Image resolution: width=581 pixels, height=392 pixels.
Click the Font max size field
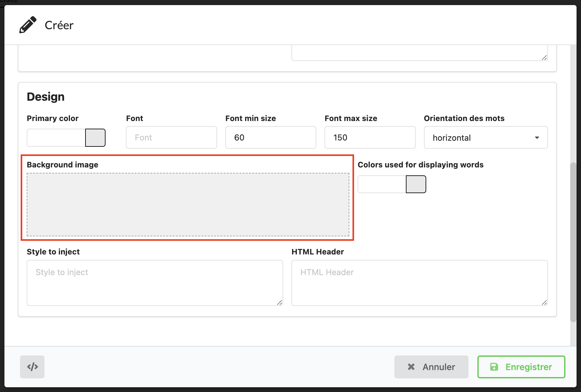click(x=370, y=138)
